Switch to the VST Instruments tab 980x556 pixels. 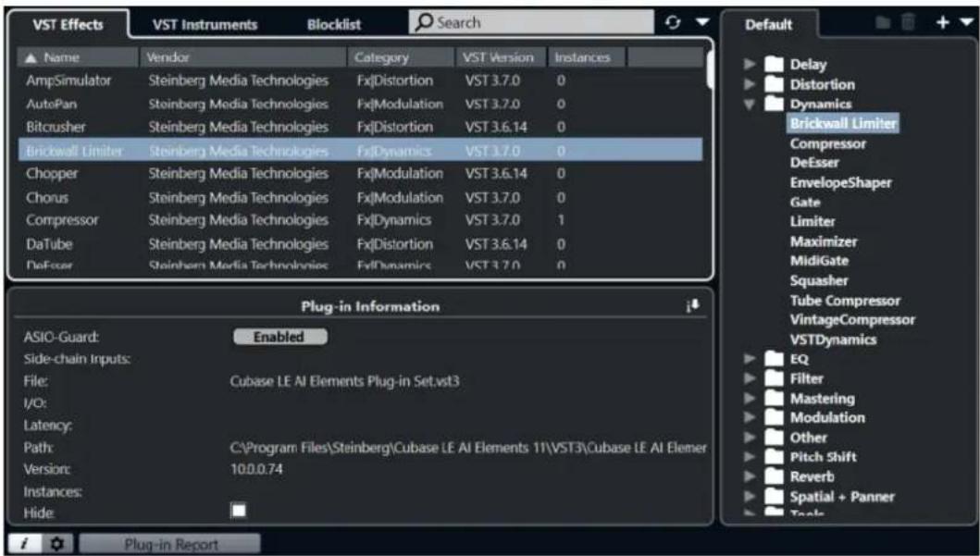pyautogui.click(x=205, y=25)
